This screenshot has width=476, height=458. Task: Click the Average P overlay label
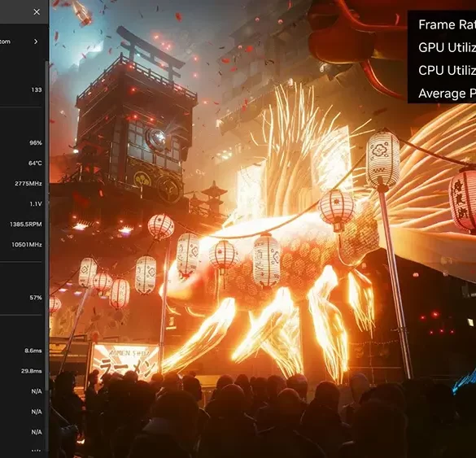447,94
